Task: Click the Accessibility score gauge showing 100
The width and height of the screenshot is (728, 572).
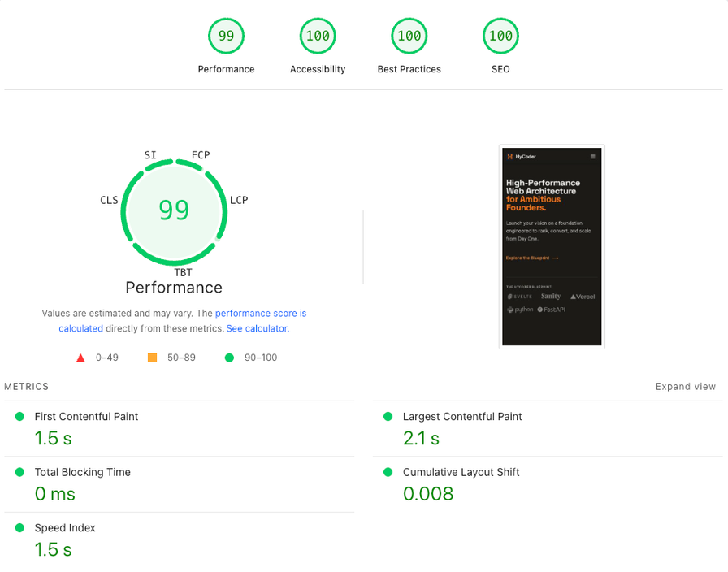Action: (x=318, y=36)
